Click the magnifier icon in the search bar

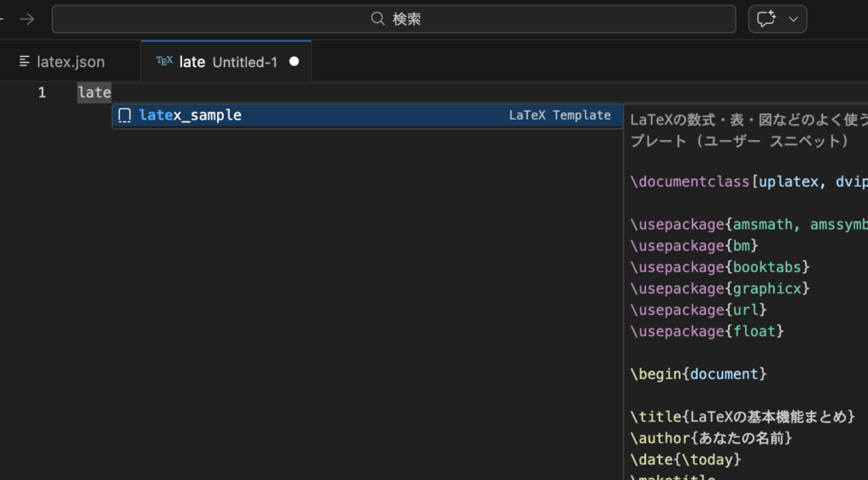pyautogui.click(x=378, y=19)
